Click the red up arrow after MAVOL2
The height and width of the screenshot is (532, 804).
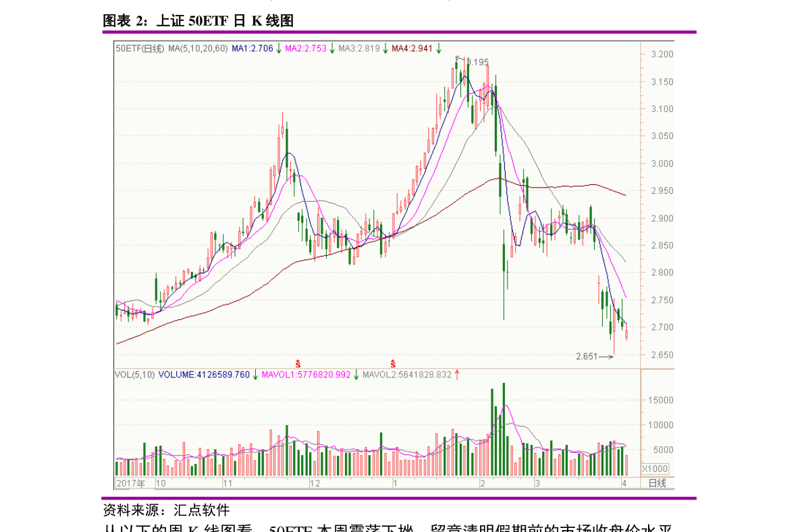click(457, 374)
